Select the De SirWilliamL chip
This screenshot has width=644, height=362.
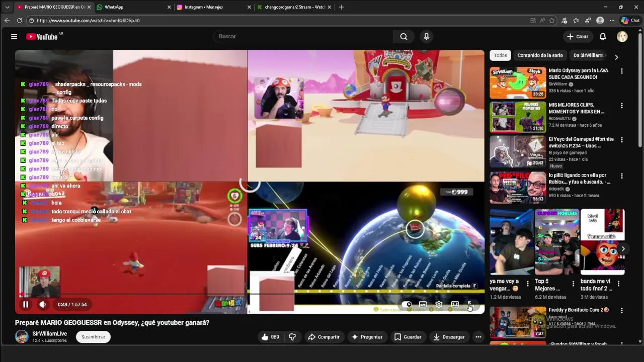[x=588, y=55]
